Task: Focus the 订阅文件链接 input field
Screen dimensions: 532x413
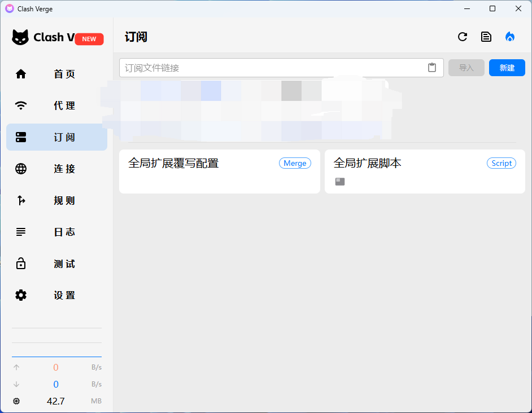Action: click(271, 68)
